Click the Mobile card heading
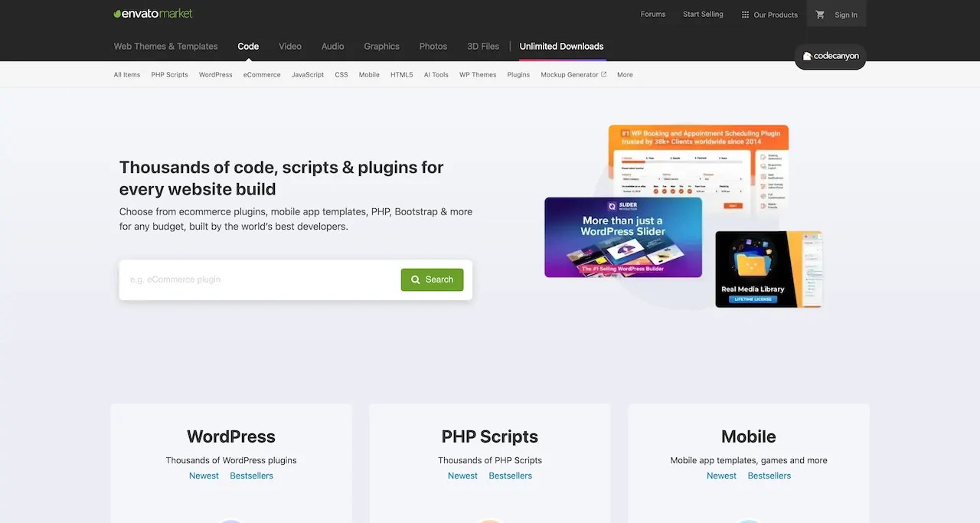The width and height of the screenshot is (980, 523). coord(749,436)
